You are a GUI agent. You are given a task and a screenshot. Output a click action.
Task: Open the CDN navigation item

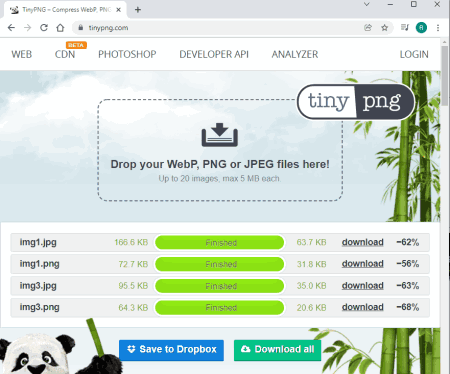[65, 54]
